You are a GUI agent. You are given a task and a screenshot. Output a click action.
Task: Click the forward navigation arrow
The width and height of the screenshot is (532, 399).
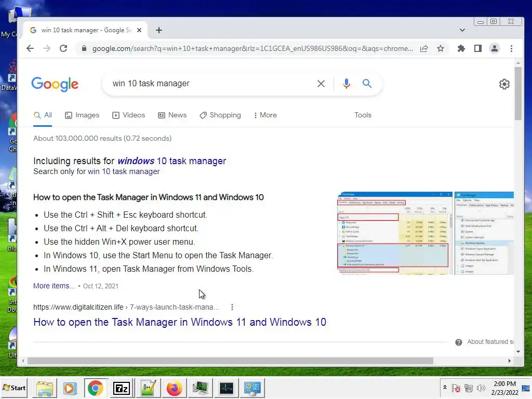click(x=47, y=48)
